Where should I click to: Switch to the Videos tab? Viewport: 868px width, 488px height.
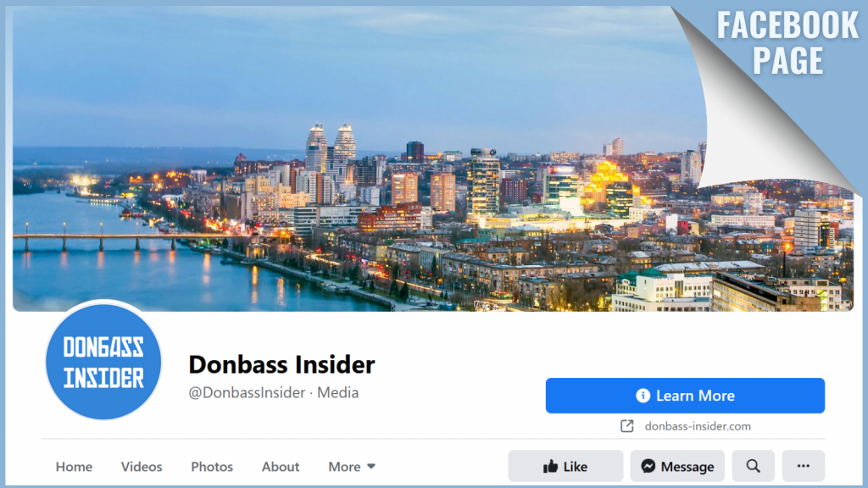click(x=142, y=467)
